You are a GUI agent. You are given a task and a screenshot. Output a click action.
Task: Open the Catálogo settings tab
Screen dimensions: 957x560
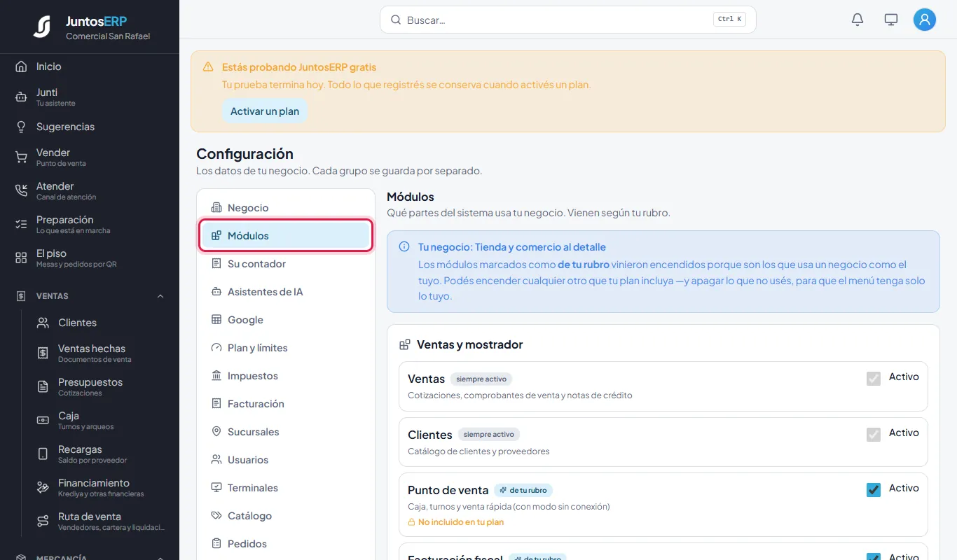click(286, 516)
